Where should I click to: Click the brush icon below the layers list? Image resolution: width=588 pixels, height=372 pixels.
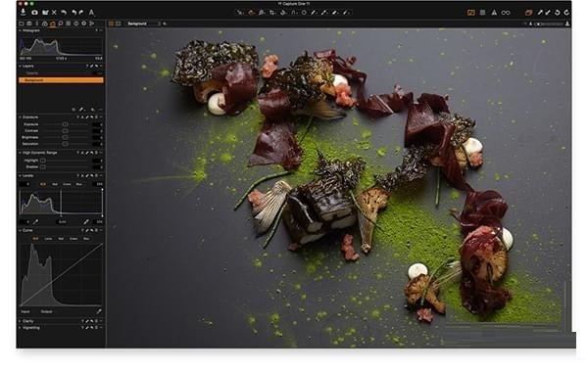(81, 110)
